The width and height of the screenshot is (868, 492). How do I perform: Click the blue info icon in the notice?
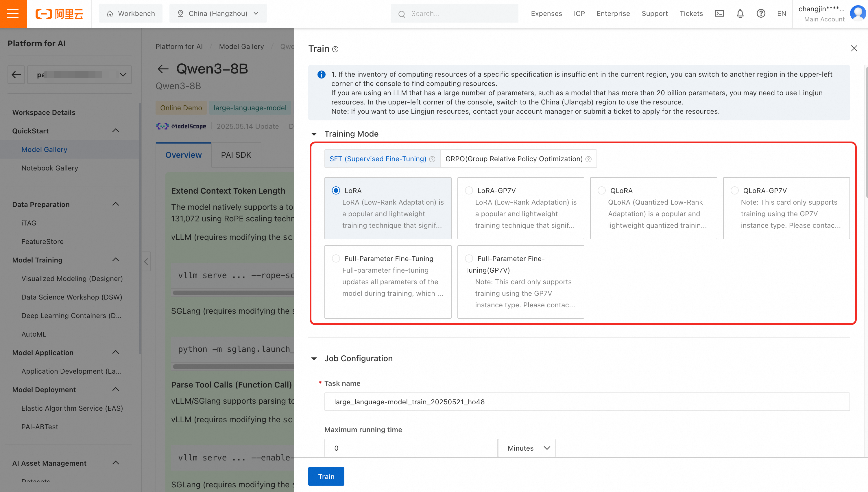[x=321, y=74]
